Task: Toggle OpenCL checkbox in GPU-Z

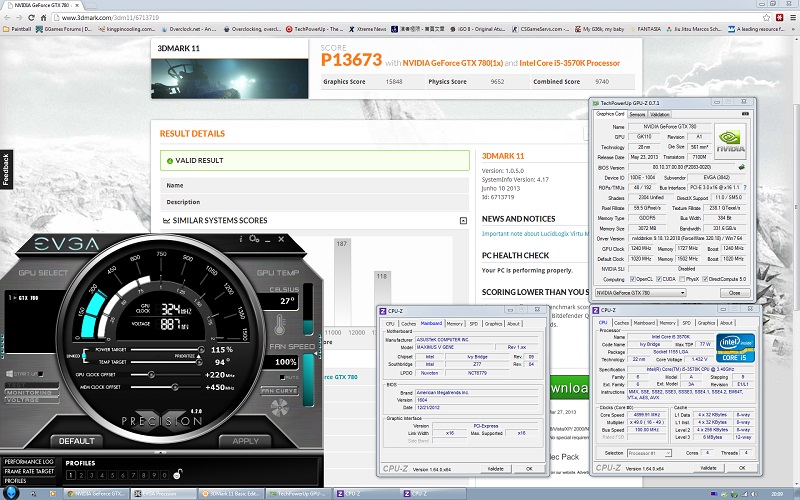Action: (633, 279)
